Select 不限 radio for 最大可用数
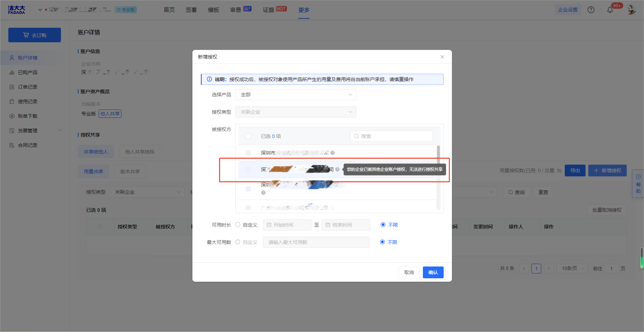This screenshot has width=644, height=332. pos(382,242)
